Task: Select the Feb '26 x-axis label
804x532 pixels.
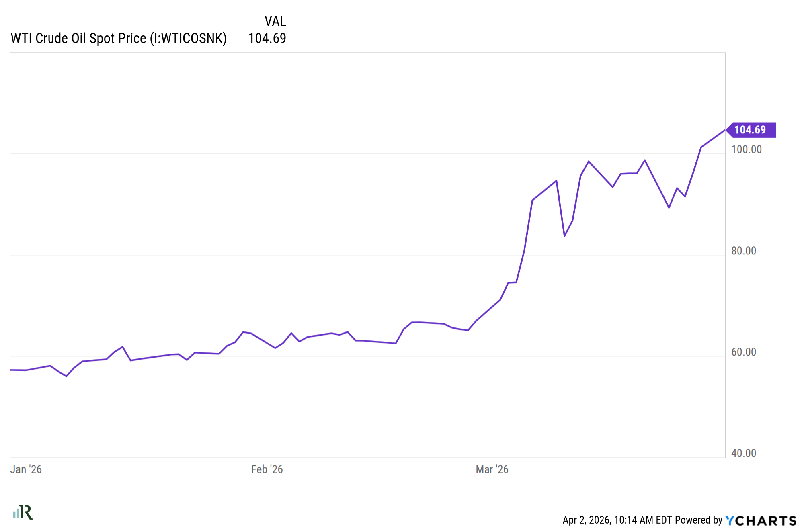Action: point(267,469)
